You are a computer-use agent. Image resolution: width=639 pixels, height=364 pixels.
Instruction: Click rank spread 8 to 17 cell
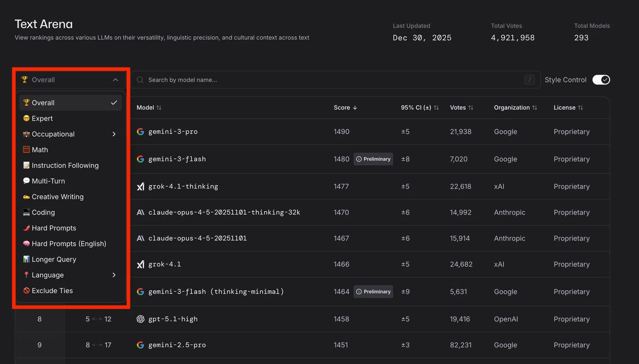[x=99, y=345]
